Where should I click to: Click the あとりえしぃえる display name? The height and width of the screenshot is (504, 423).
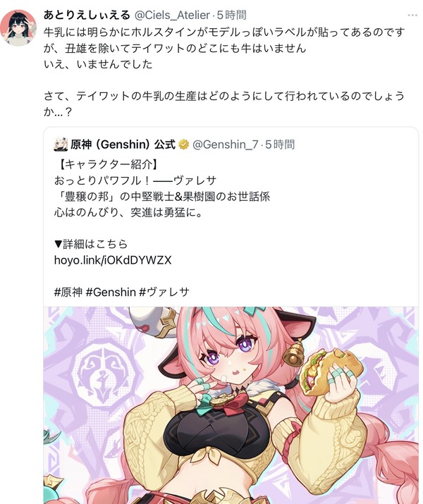(x=87, y=15)
